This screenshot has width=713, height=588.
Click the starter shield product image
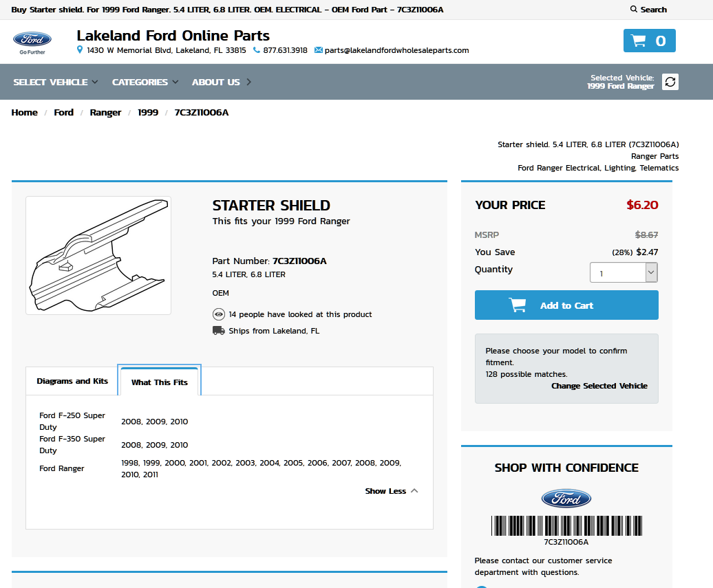(98, 255)
